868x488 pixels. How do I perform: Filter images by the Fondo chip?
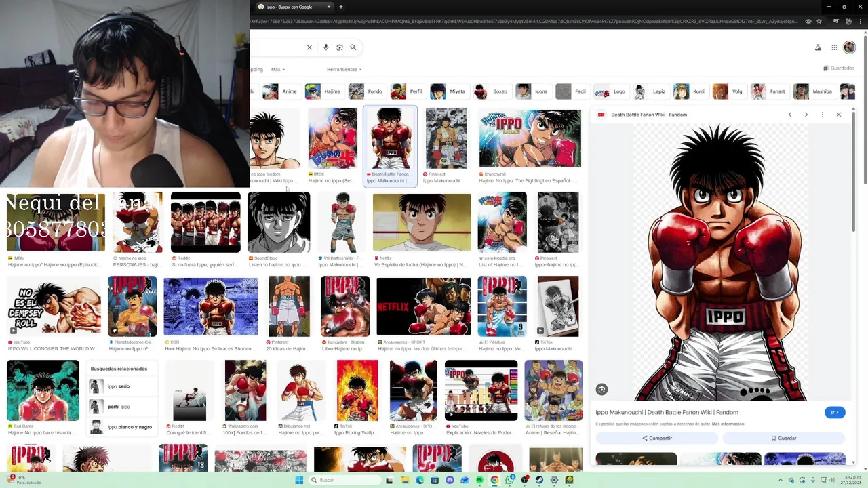[x=367, y=91]
